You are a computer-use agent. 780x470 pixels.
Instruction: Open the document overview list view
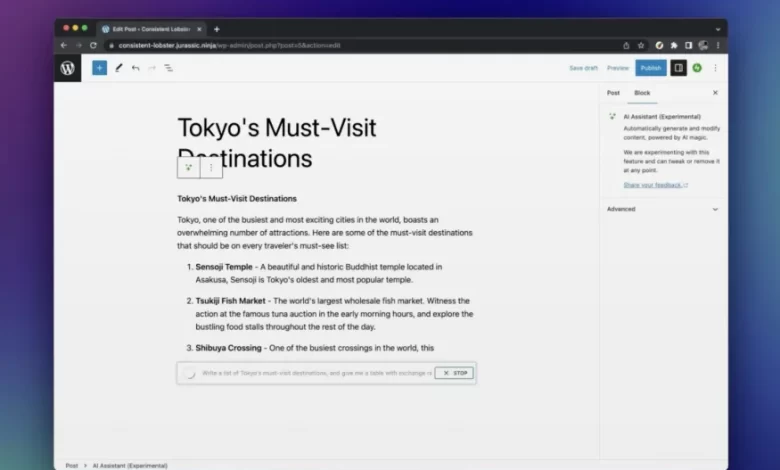169,68
